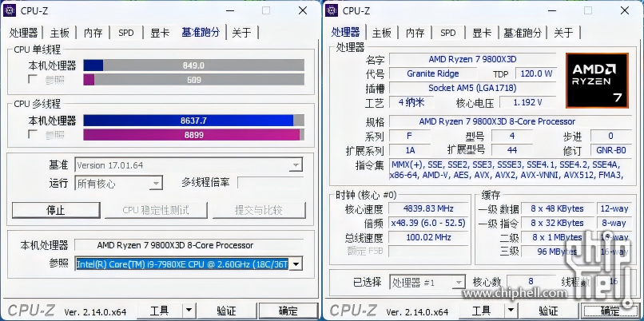This screenshot has width=644, height=321.
Task: Click 工具 button in right window
Action: click(481, 311)
